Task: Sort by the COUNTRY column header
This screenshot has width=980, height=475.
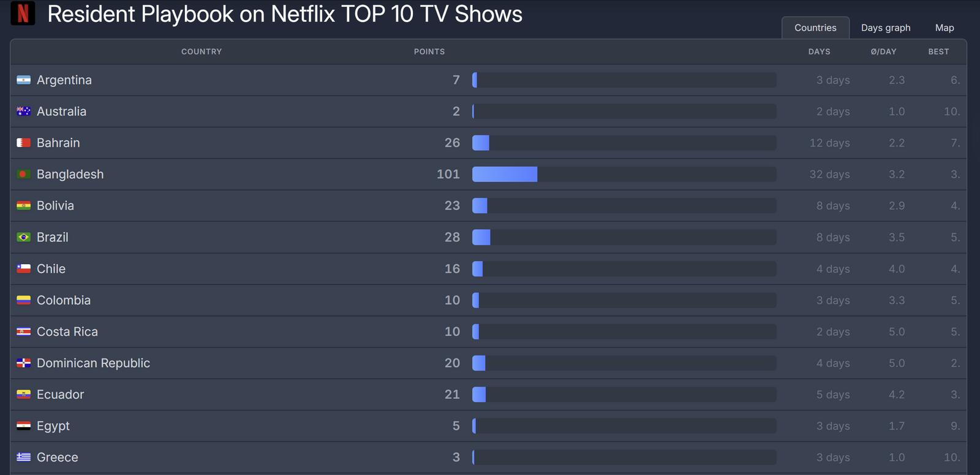Action: coord(202,51)
